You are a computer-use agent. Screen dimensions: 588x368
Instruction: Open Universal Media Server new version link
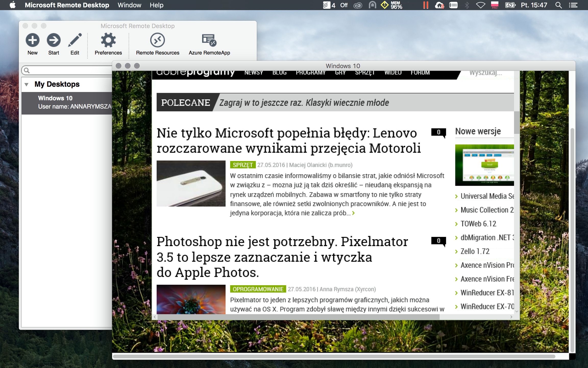pyautogui.click(x=487, y=196)
